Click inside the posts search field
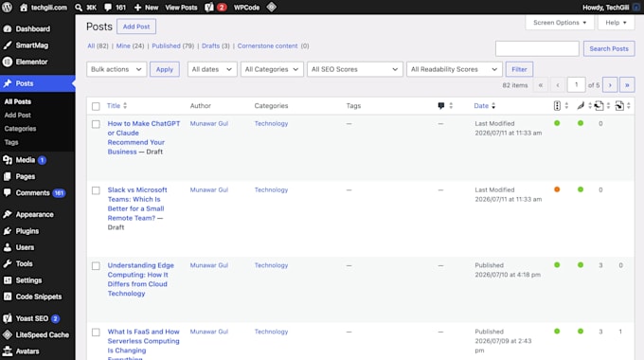644x360 pixels. click(x=537, y=48)
